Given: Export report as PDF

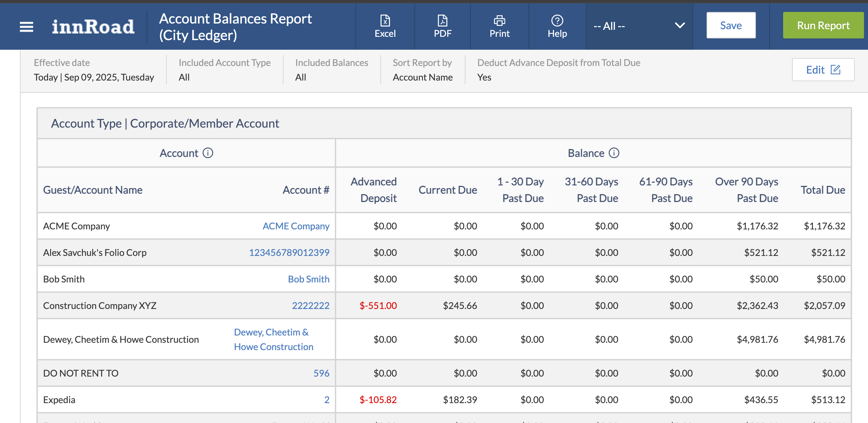Looking at the screenshot, I should (x=442, y=26).
